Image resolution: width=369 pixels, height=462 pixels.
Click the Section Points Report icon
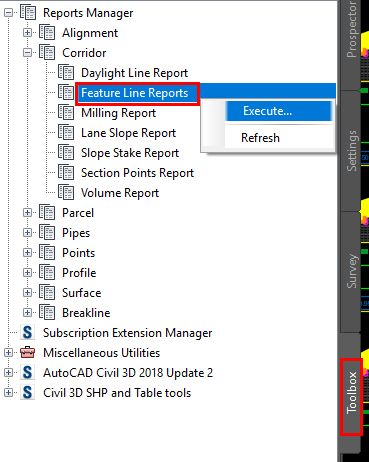[66, 173]
